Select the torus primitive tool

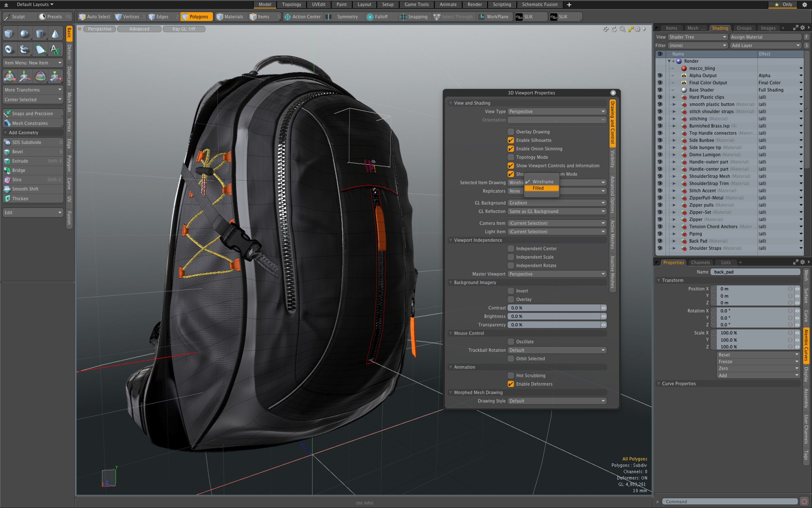pyautogui.click(x=9, y=50)
